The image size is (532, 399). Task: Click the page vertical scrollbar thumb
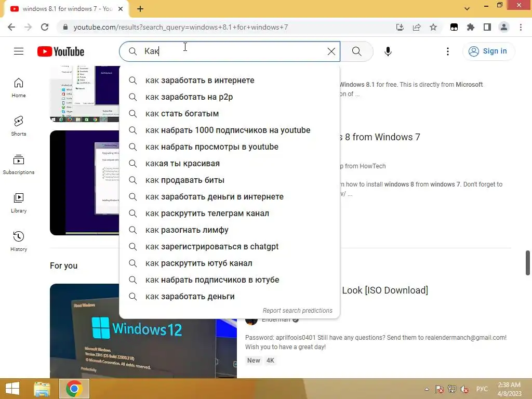(x=528, y=262)
